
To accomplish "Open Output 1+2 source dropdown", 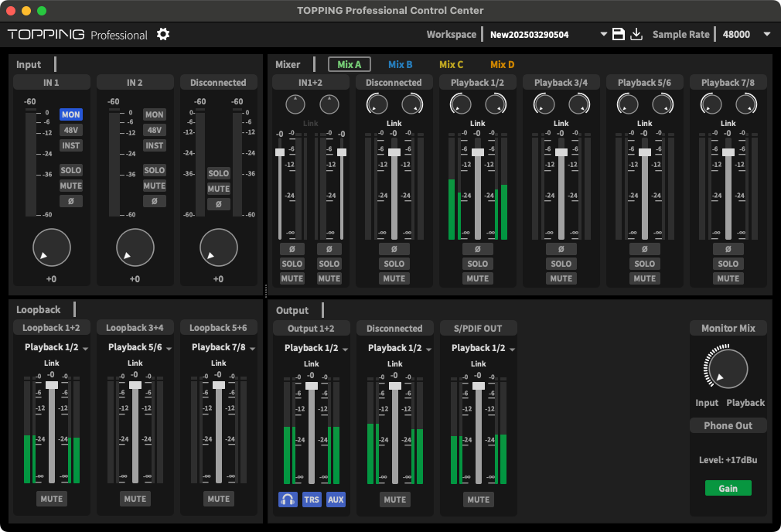I will [x=345, y=350].
